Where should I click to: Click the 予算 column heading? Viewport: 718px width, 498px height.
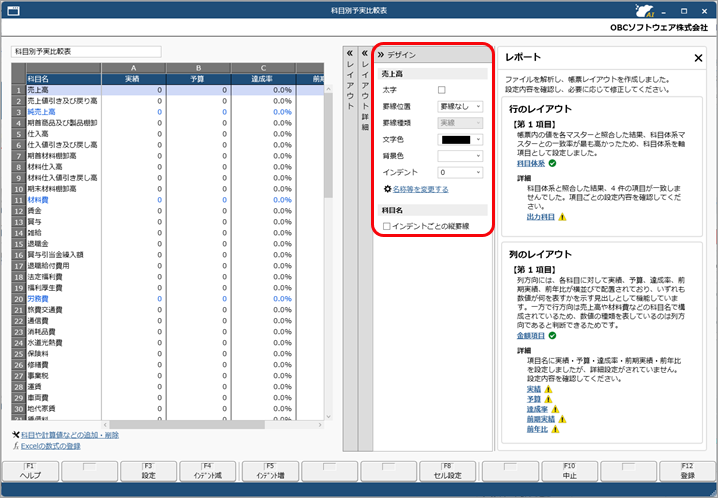click(x=198, y=79)
